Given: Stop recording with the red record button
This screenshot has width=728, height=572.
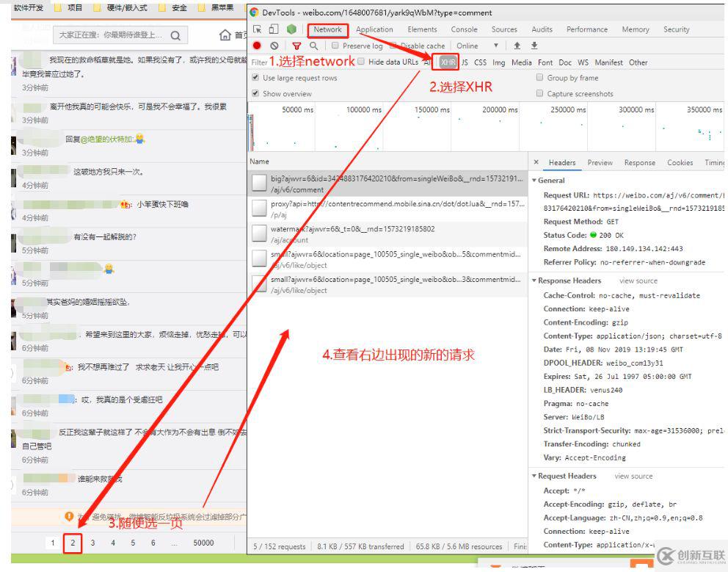Looking at the screenshot, I should coord(257,46).
